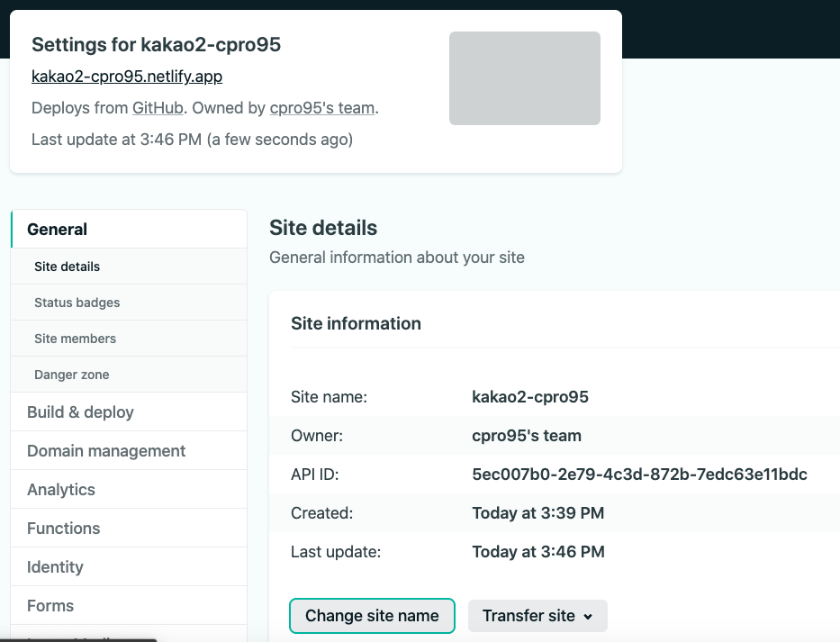Click the Created: label
Viewport: 840px width, 642px height.
(322, 513)
